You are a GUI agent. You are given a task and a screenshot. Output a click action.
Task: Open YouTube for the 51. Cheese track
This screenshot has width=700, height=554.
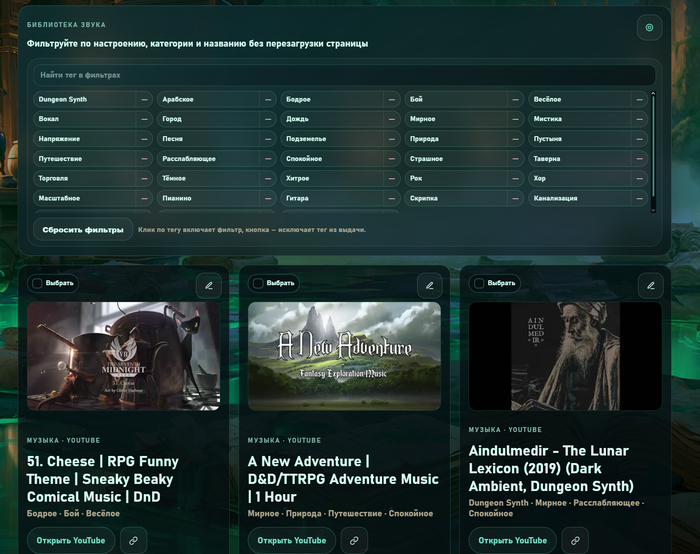click(71, 541)
